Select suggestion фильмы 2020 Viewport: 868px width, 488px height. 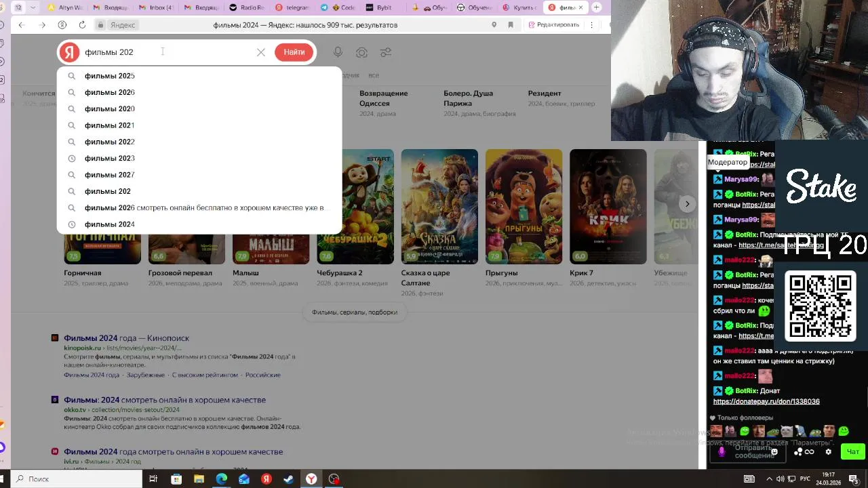click(x=199, y=108)
